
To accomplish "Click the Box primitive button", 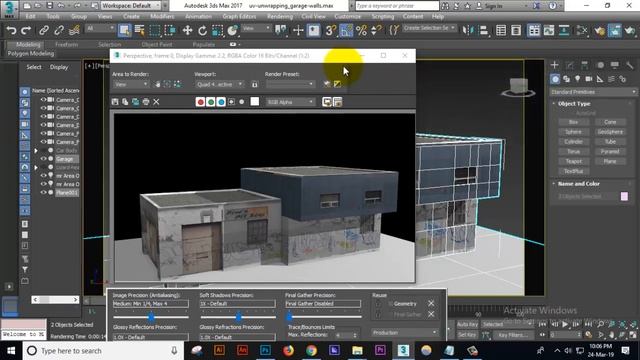I will tap(573, 122).
